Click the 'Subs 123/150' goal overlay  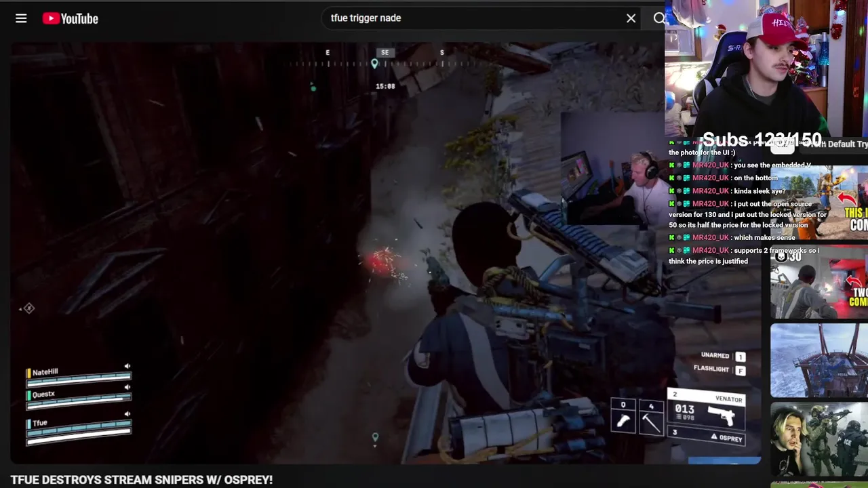[762, 140]
